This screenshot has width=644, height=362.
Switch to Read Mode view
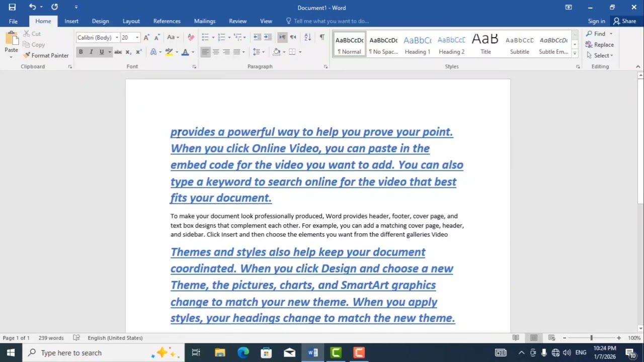click(516, 338)
